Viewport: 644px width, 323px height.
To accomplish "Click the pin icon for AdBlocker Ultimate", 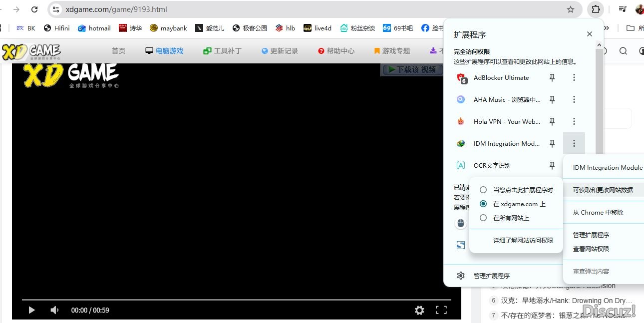I will (552, 77).
